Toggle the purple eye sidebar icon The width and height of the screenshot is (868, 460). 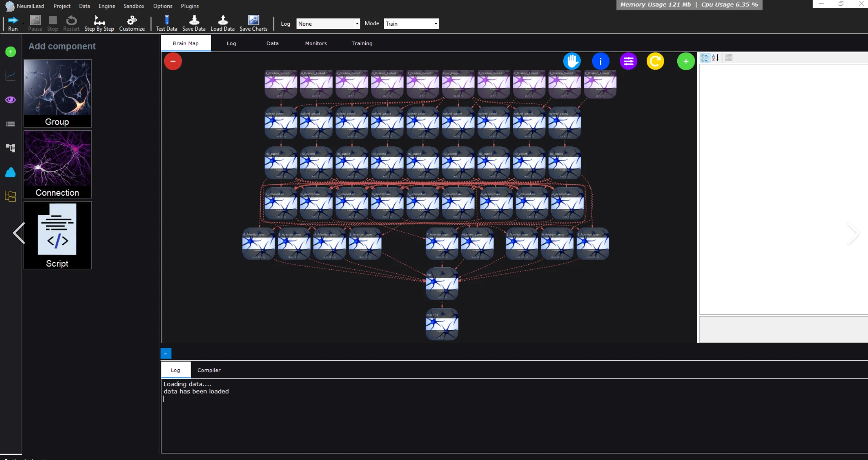tap(11, 100)
